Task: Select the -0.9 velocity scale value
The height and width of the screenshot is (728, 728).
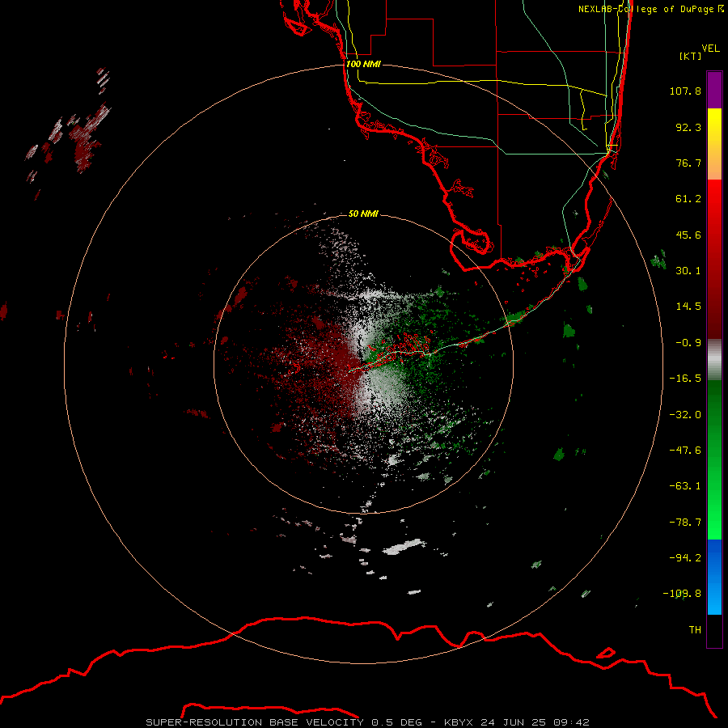Action: coord(688,343)
